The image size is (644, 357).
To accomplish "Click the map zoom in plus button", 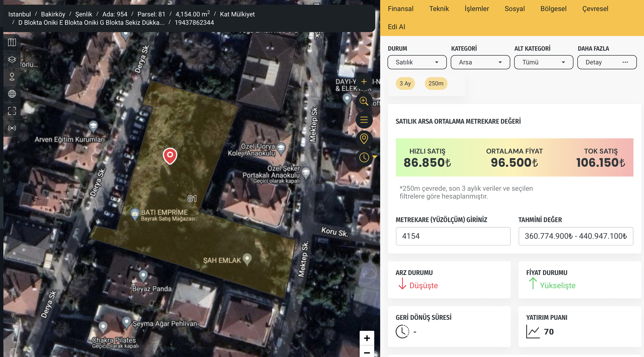I will point(367,338).
